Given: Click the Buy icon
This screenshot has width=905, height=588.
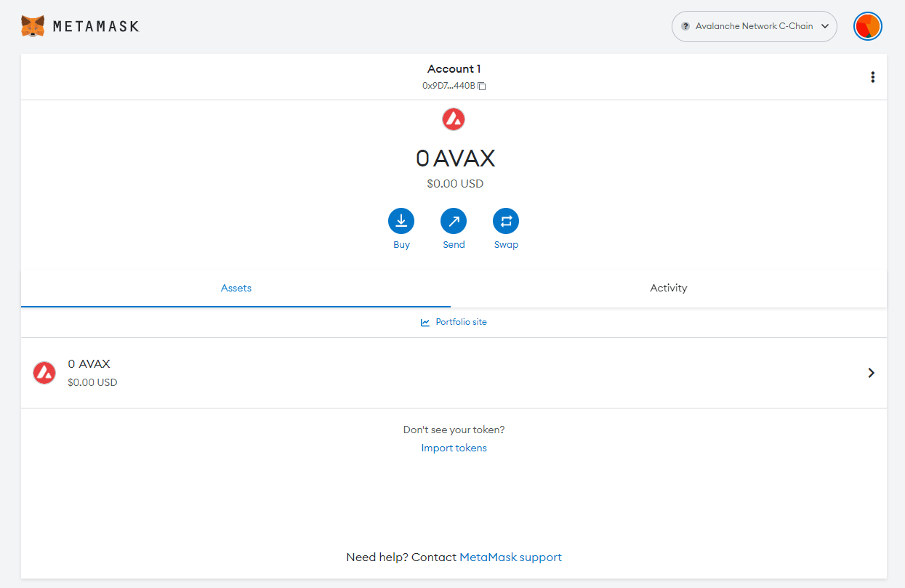Looking at the screenshot, I should click(401, 220).
